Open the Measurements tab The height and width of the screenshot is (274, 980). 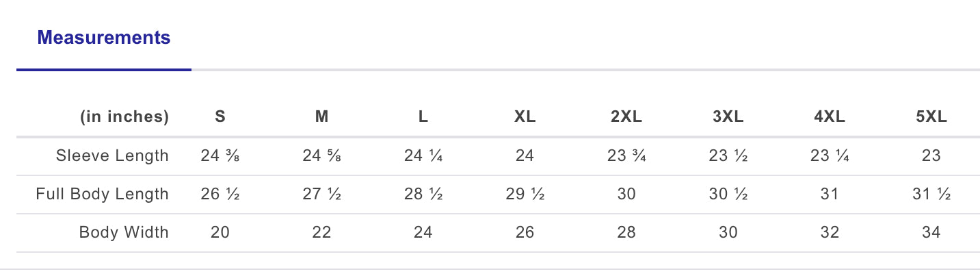pos(104,38)
